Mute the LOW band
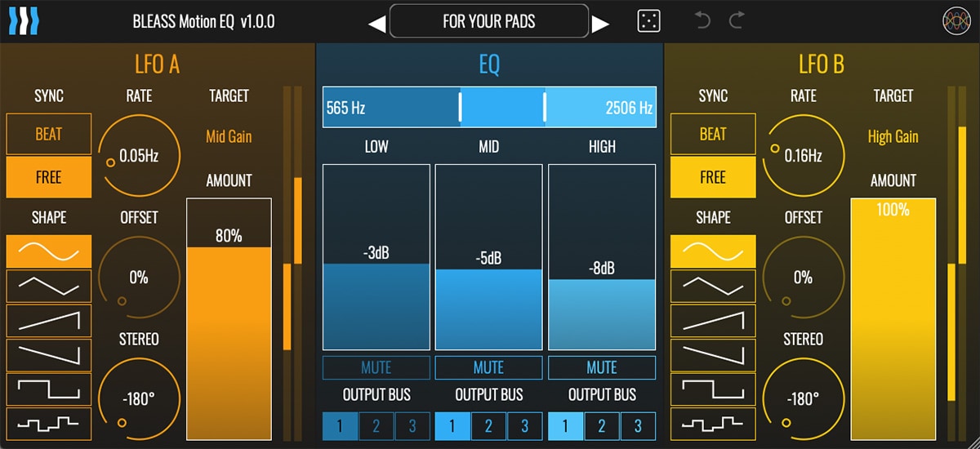The image size is (980, 449). click(376, 367)
